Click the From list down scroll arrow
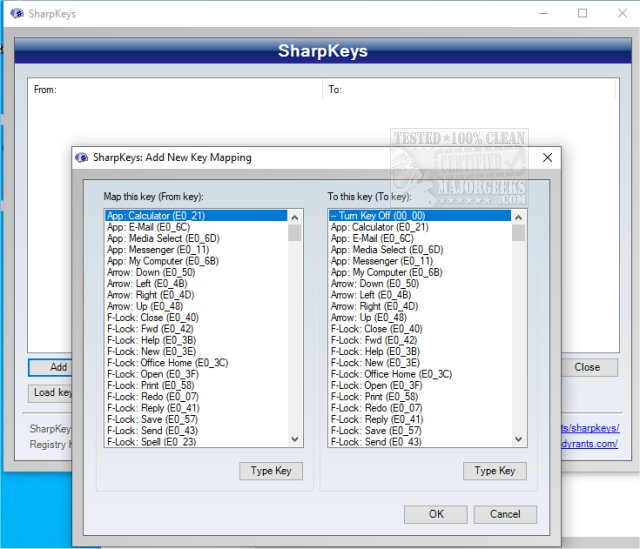Viewport: 640px width, 549px height. (x=295, y=439)
